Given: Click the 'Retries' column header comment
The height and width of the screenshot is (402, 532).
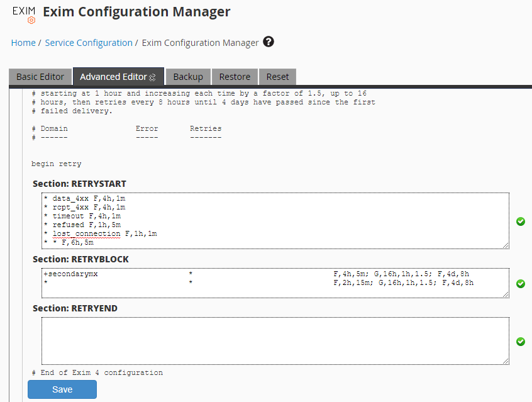Looking at the screenshot, I should [x=206, y=129].
